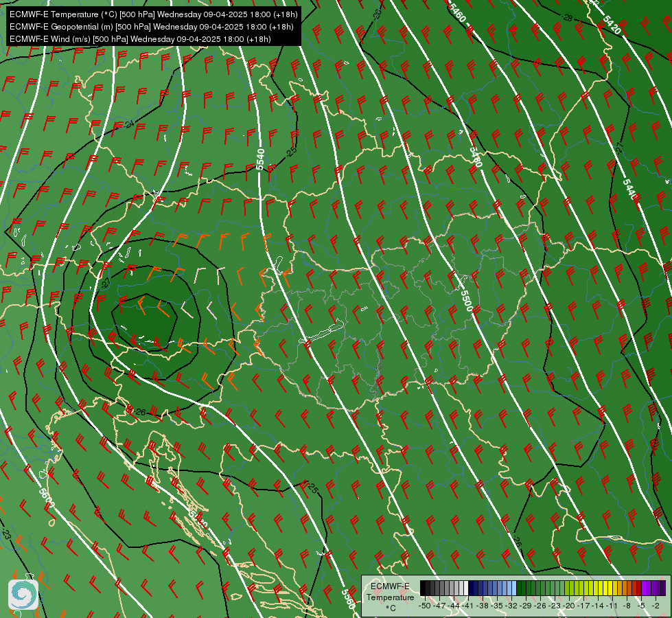
Task: Choose the darkest purple swatch ending the legend
Action: coord(663,588)
